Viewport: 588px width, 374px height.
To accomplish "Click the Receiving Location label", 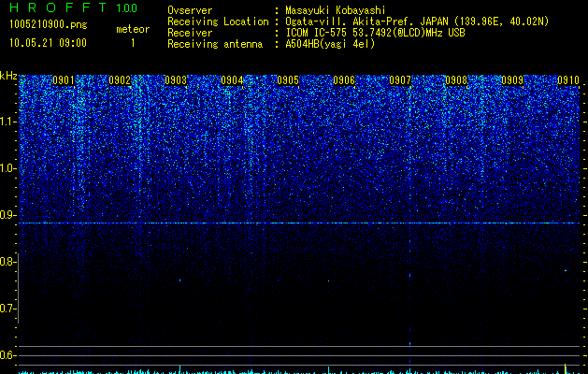I will [x=218, y=22].
